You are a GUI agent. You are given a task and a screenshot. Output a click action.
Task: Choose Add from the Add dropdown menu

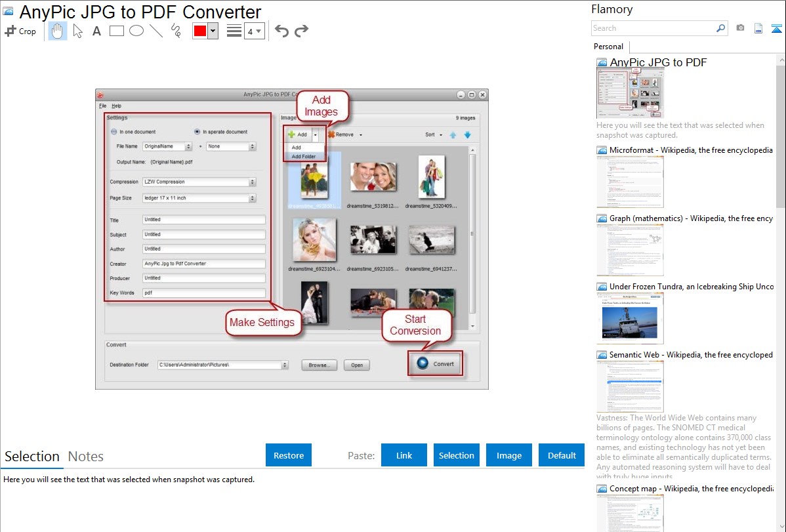tap(305, 148)
